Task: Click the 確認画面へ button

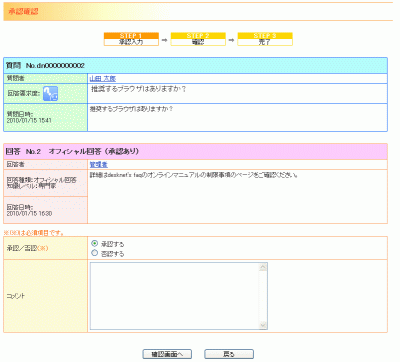Action: coord(167,354)
